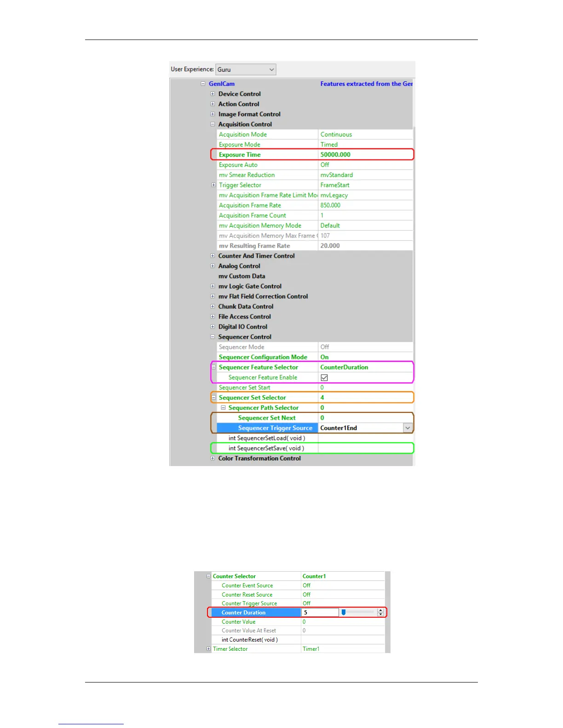Collapse the Counter Selector node
The image size is (563, 728).
tap(208, 576)
